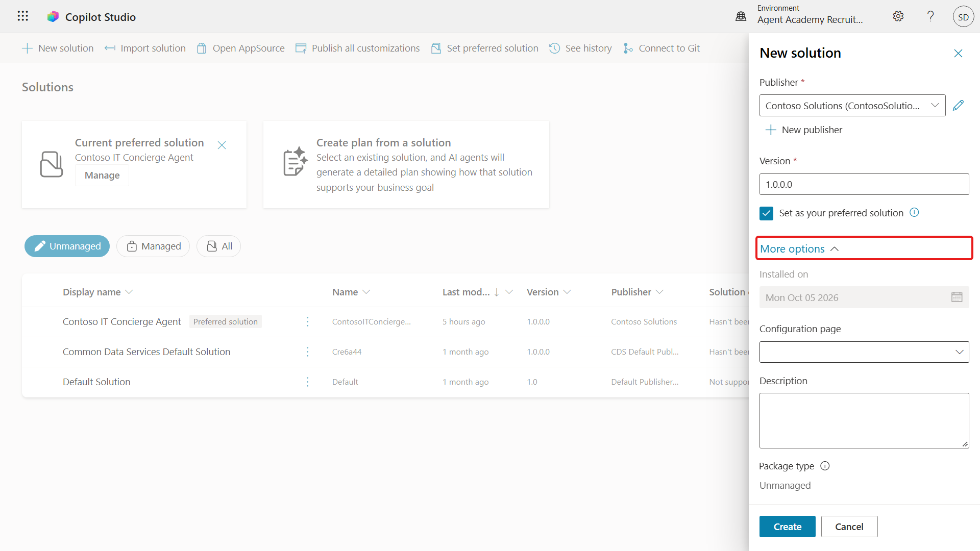Publish all customizations
This screenshot has height=551, width=980.
point(357,48)
